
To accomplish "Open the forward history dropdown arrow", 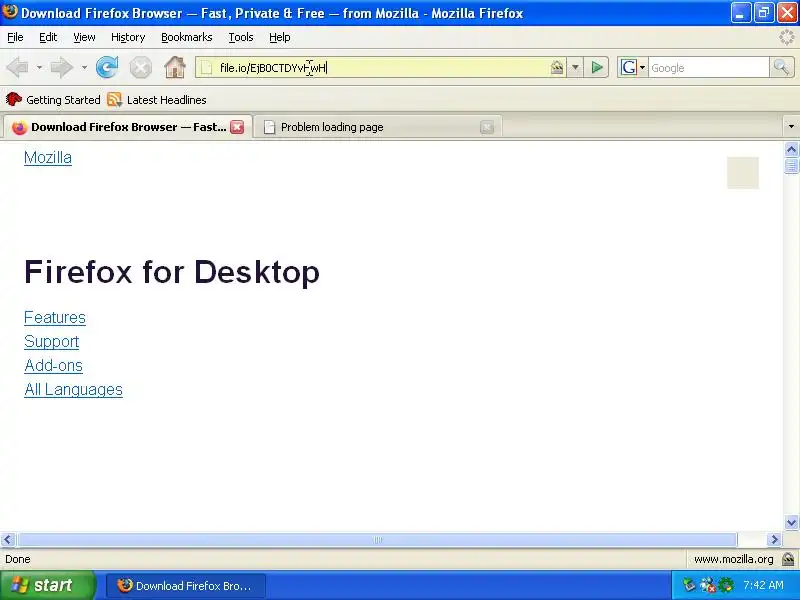I will (84, 67).
